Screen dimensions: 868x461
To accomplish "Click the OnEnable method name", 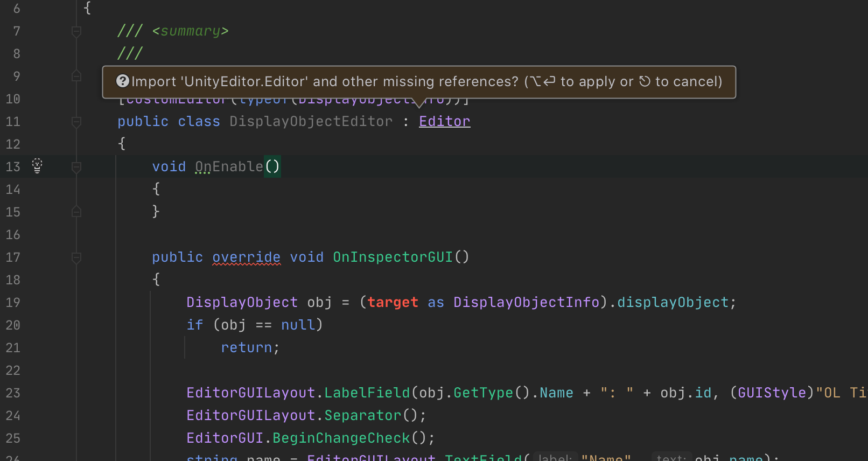I will click(x=229, y=166).
